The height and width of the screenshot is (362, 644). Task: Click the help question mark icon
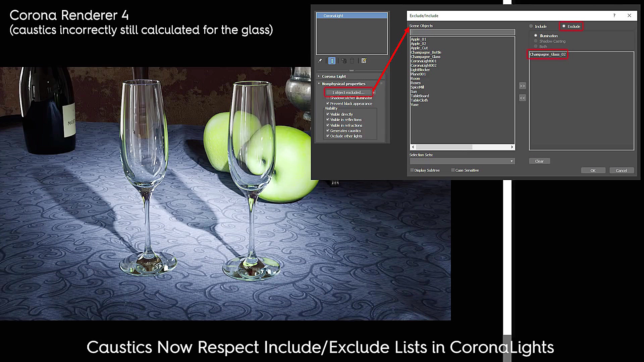[x=614, y=15]
